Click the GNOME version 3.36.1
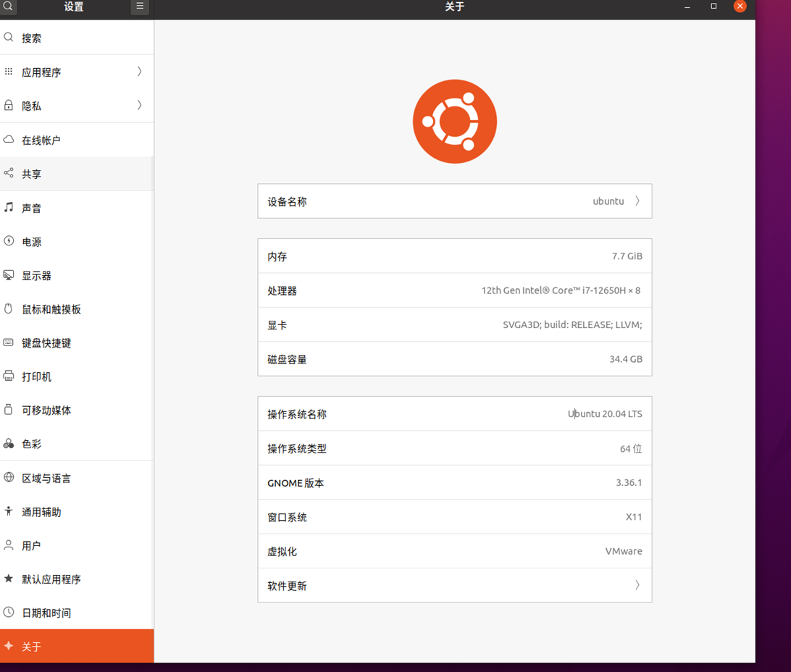The image size is (791, 672). pyautogui.click(x=629, y=482)
